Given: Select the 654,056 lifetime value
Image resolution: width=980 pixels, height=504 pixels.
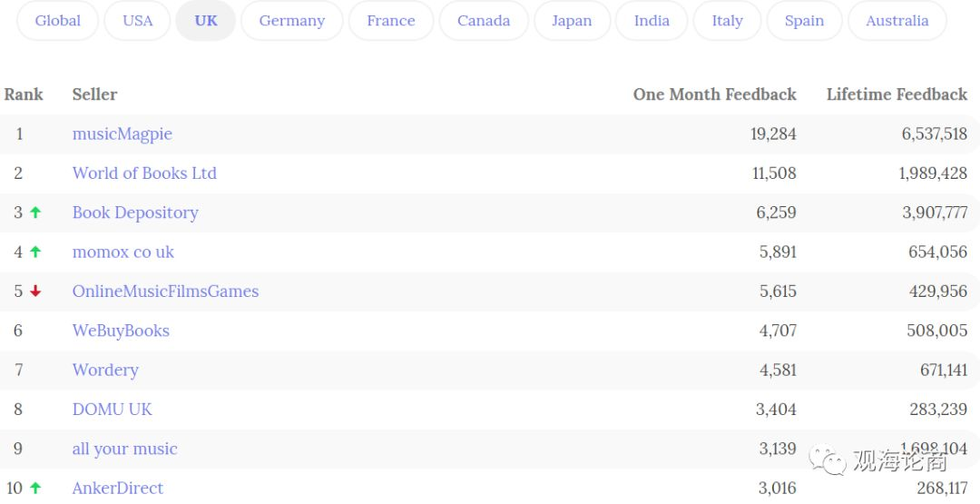Looking at the screenshot, I should point(937,252).
